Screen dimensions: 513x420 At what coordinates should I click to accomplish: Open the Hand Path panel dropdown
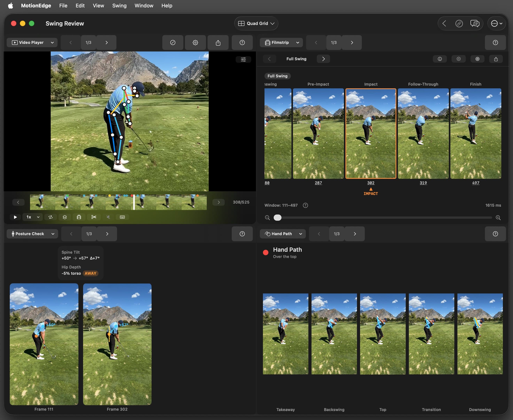coord(283,234)
